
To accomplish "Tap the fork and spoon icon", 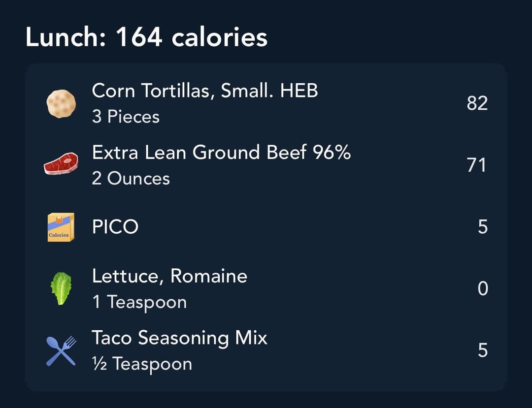I will 61,351.
